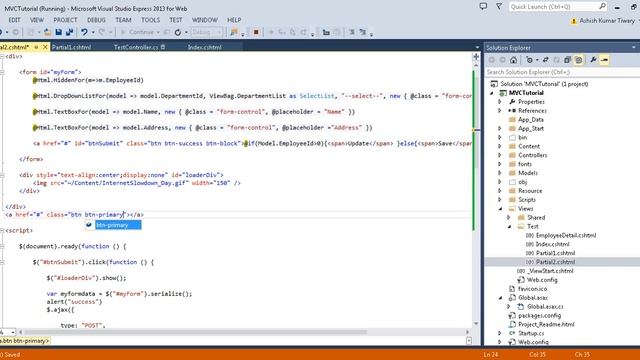Click the a.btn btn-primary breadcrumb tag
The image size is (640, 360).
pyautogui.click(x=25, y=340)
